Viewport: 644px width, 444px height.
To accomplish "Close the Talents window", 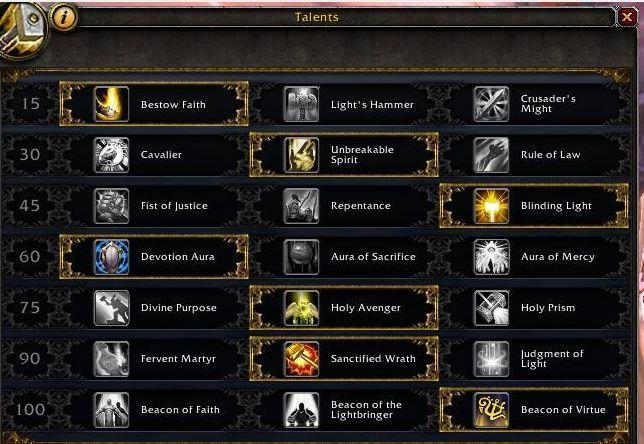I will coord(627,17).
